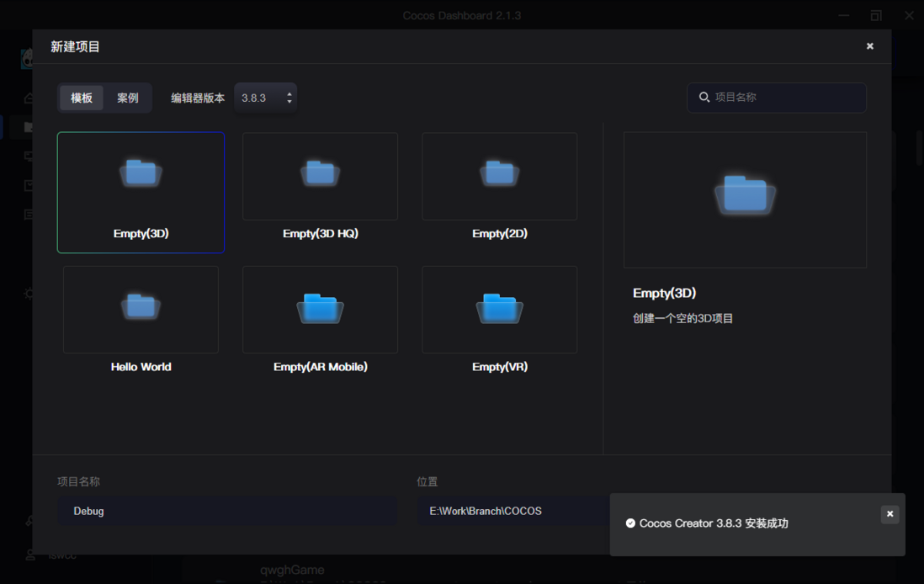Maximize the Cocos Dashboard window

(x=876, y=15)
